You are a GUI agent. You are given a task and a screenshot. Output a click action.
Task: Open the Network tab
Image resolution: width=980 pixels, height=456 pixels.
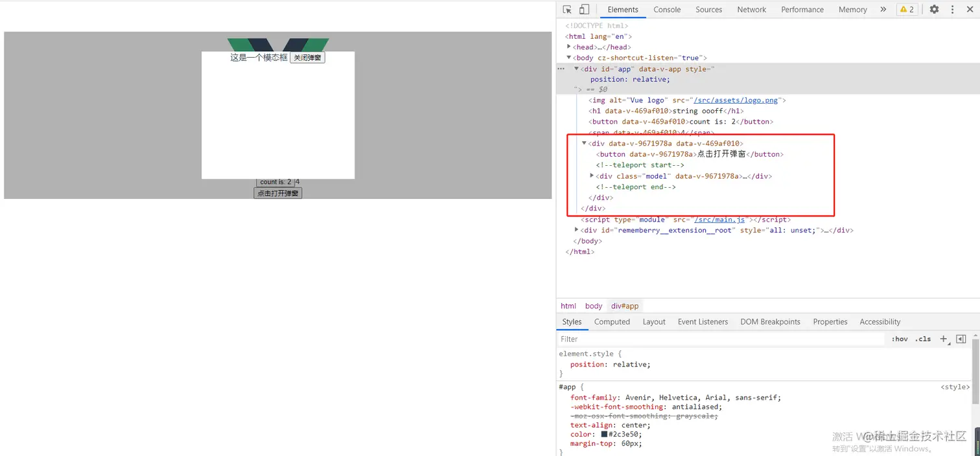(751, 9)
